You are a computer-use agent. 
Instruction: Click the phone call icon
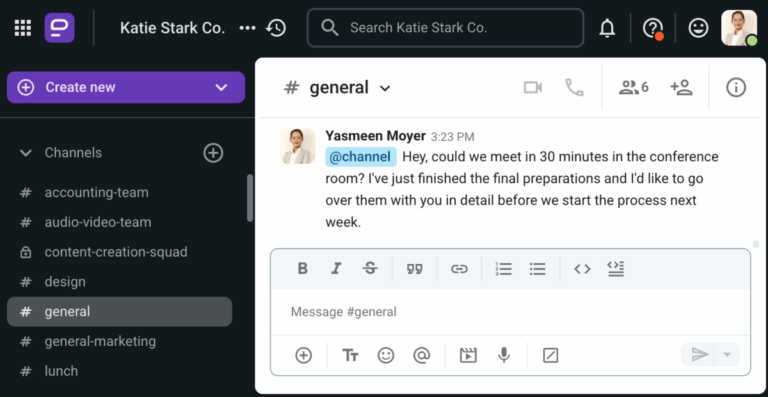[x=574, y=88]
